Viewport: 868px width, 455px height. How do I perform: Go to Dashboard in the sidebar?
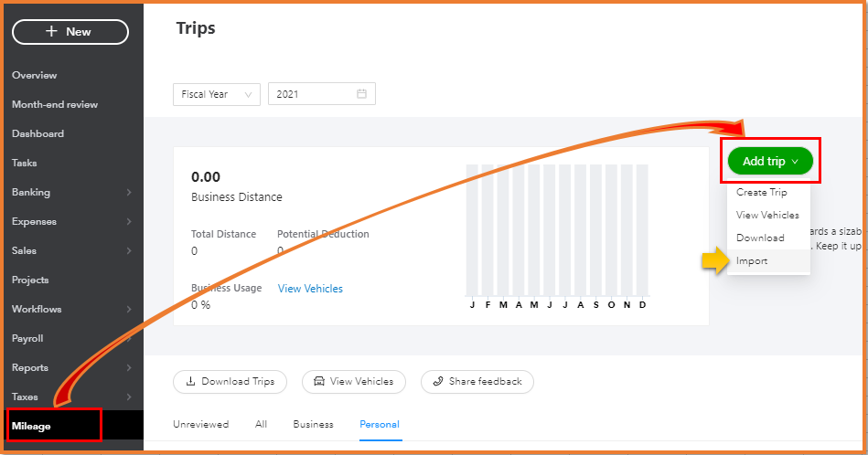pyautogui.click(x=38, y=133)
